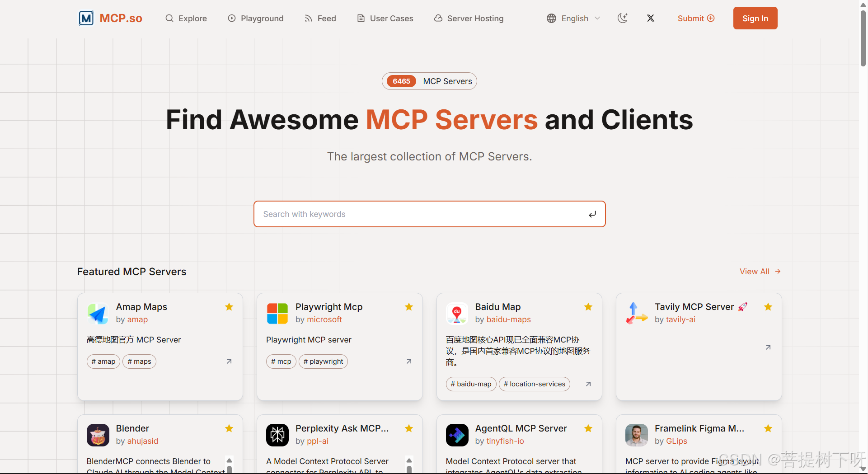Click the Blender card star icon
This screenshot has height=474, width=868.
[x=229, y=428]
